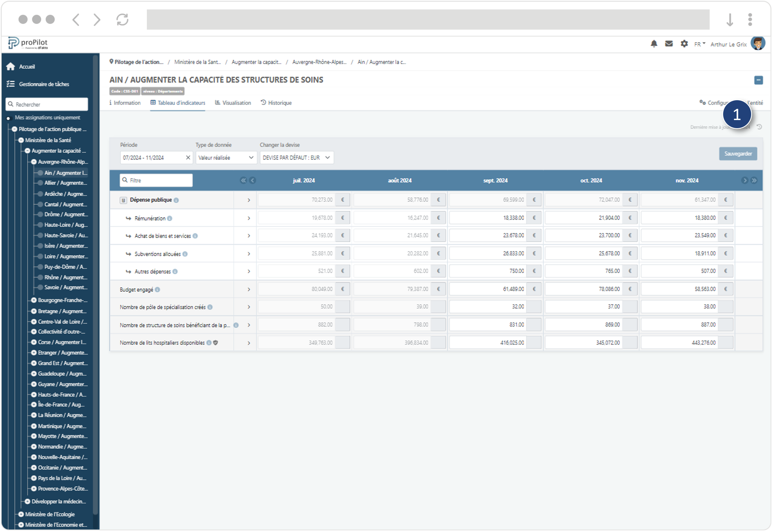773x532 pixels.
Task: Click the next period right arrow
Action: pos(745,180)
